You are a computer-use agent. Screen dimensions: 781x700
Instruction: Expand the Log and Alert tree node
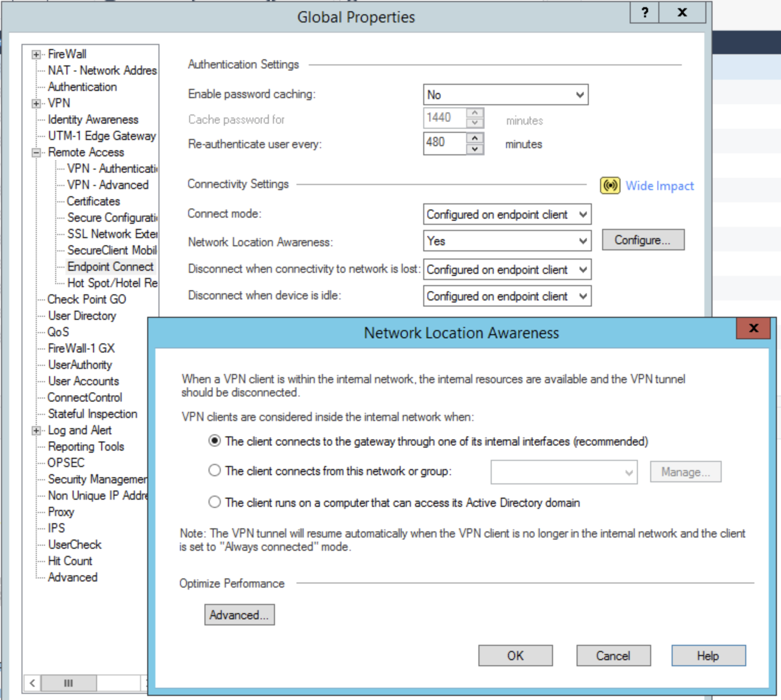coord(36,430)
